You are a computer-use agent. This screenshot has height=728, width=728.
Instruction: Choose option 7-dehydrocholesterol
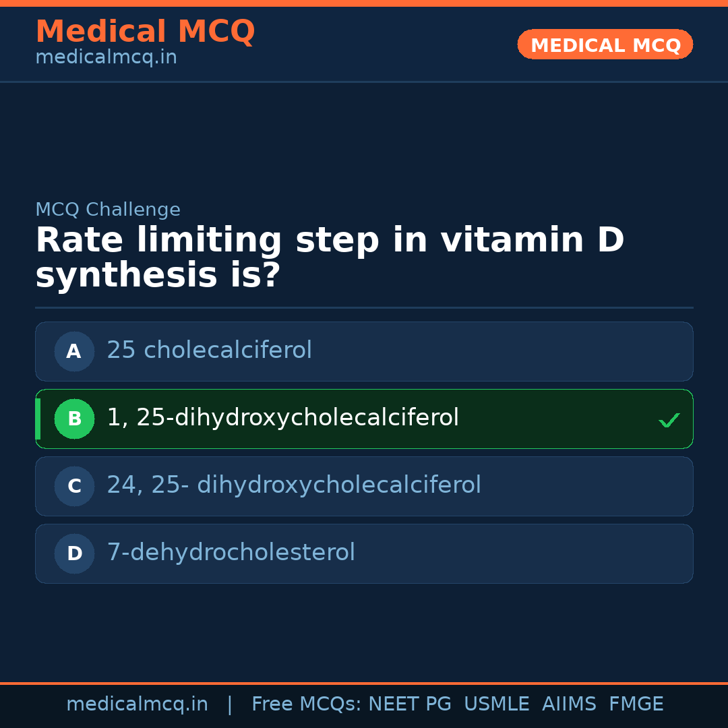231,553
